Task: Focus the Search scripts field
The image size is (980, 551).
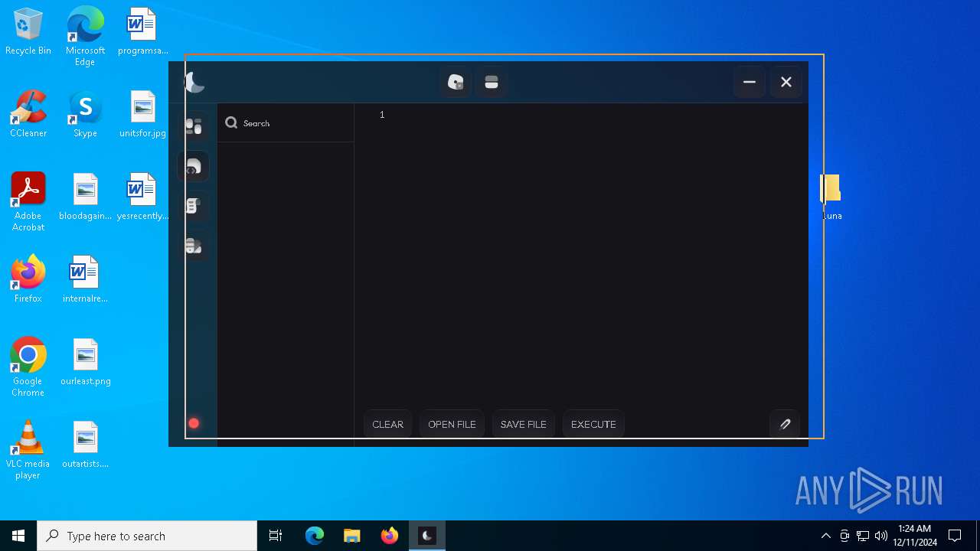Action: (286, 122)
